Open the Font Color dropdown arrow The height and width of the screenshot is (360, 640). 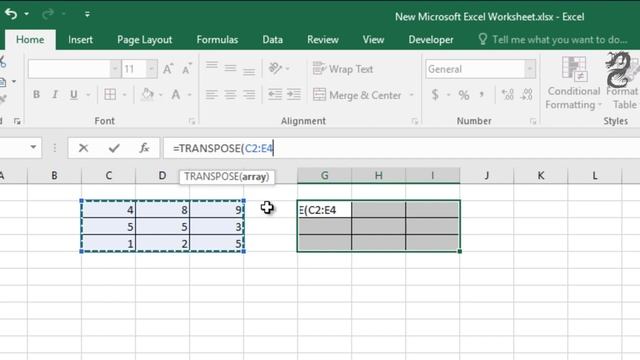pos(190,95)
